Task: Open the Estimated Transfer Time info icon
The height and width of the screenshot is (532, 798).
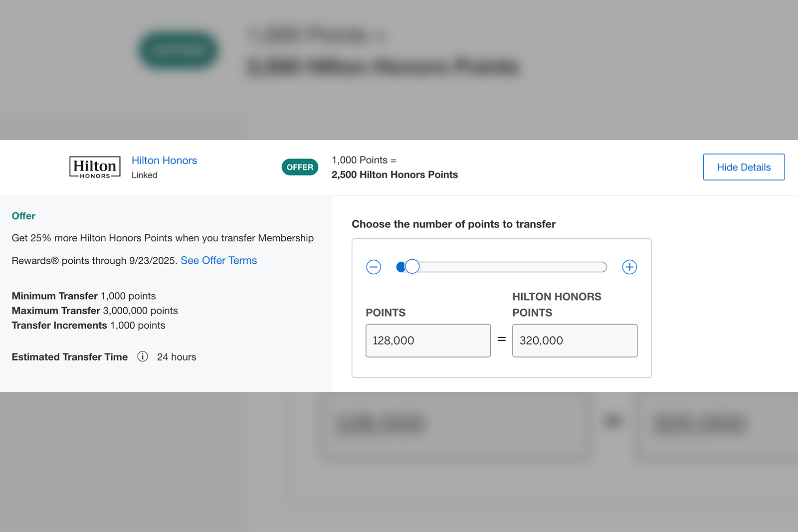Action: click(143, 356)
